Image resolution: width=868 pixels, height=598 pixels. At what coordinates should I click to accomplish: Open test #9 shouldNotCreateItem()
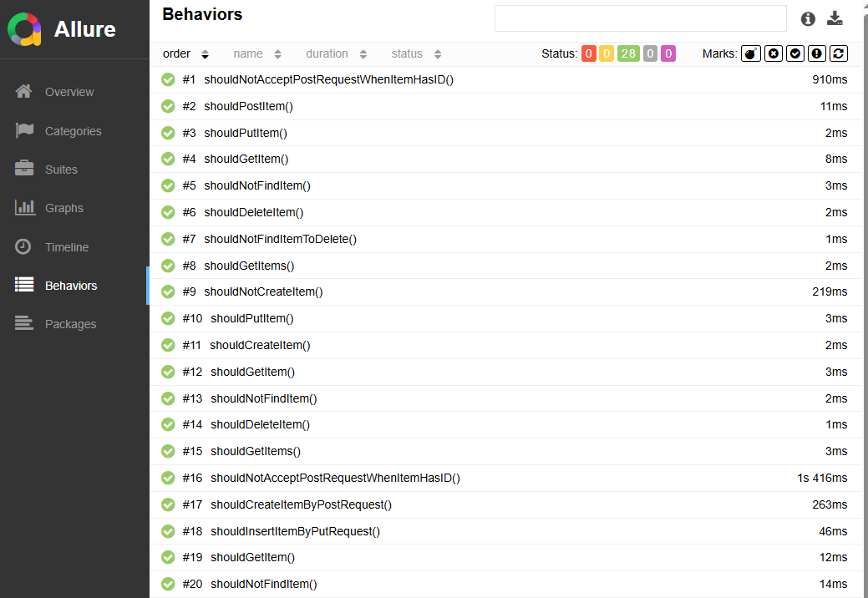click(263, 291)
